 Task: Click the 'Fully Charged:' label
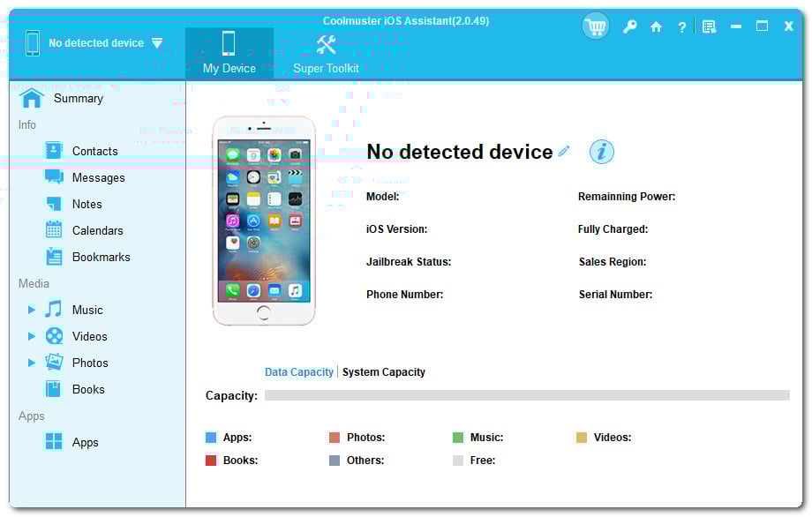pyautogui.click(x=613, y=229)
